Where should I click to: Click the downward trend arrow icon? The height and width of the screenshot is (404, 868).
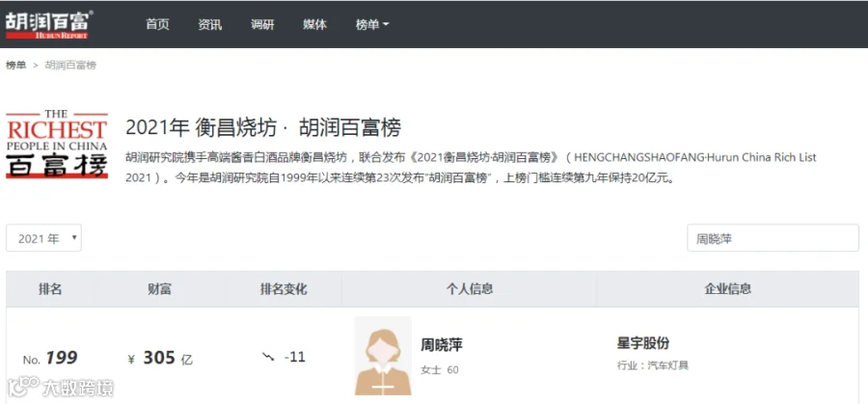pos(268,357)
